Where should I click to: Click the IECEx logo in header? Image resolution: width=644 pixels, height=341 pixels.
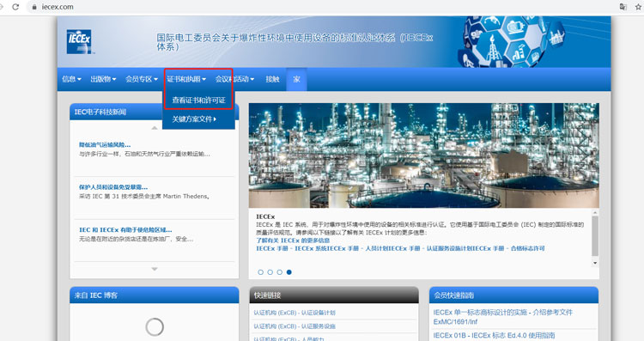coord(80,41)
